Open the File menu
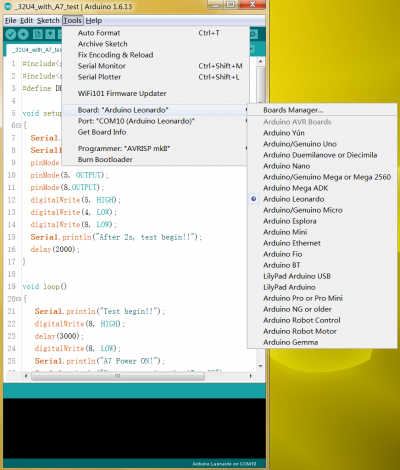This screenshot has width=400, height=470. [10, 21]
